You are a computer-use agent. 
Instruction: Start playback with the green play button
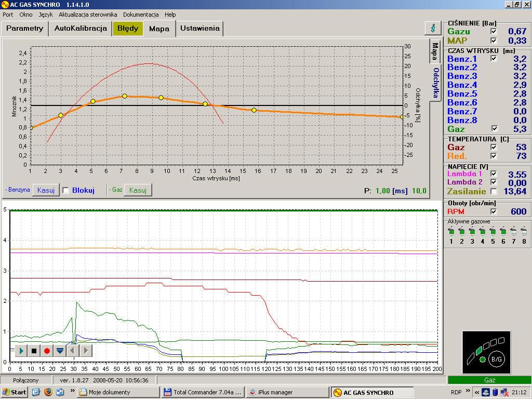(21, 351)
